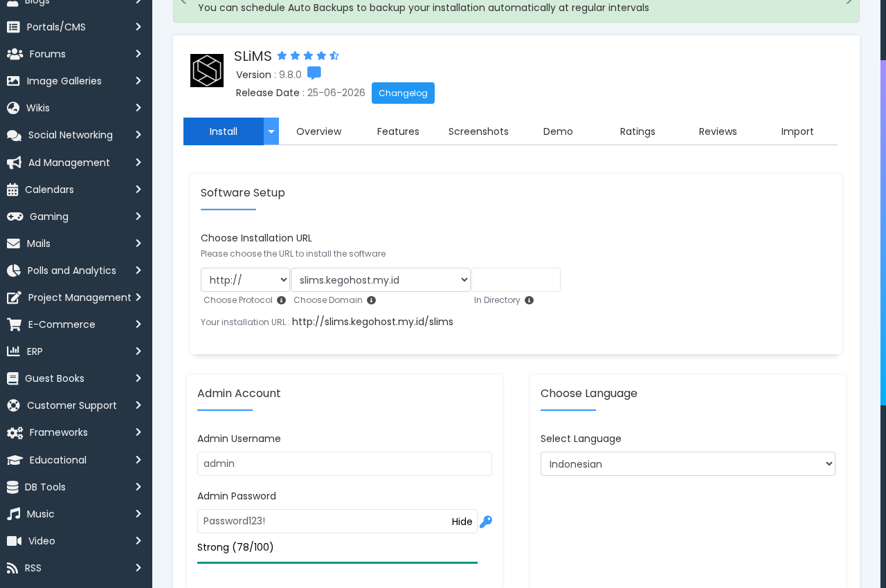This screenshot has width=886, height=588.
Task: Click the SLiMS logo thumbnail
Action: 207,71
